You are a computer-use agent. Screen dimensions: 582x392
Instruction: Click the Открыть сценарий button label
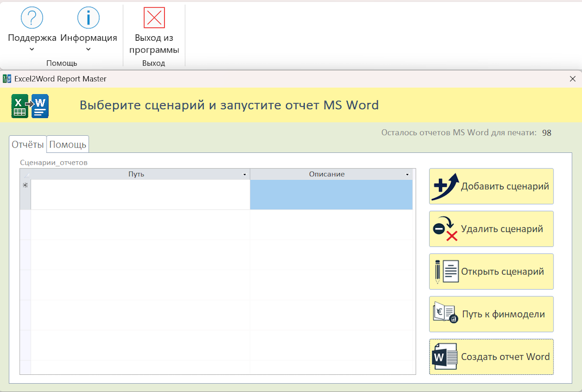pos(503,272)
